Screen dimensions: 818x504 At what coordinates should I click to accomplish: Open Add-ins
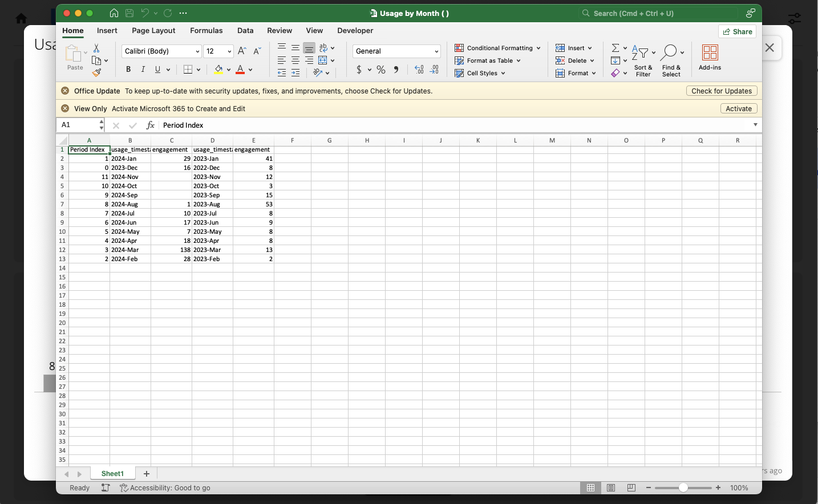point(710,58)
